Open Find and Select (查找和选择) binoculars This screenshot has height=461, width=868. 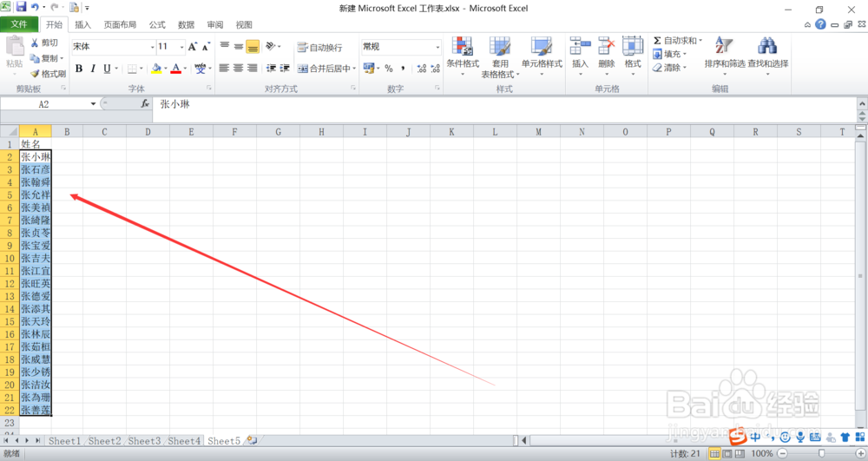(768, 56)
